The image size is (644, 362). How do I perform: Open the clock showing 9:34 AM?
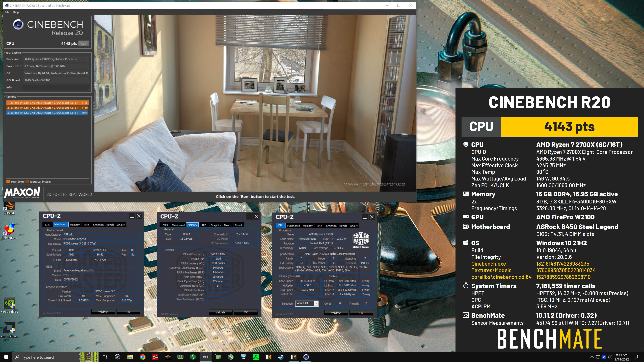click(622, 357)
